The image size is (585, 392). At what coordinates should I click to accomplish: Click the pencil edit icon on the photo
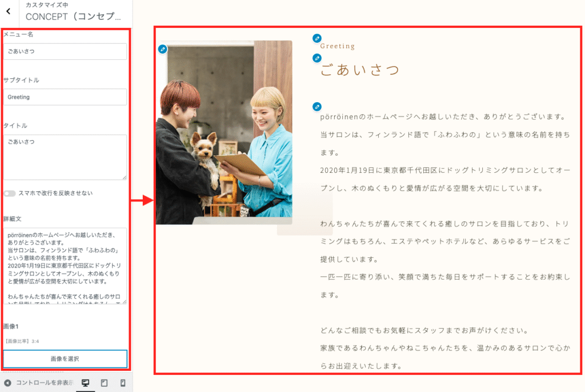click(163, 50)
